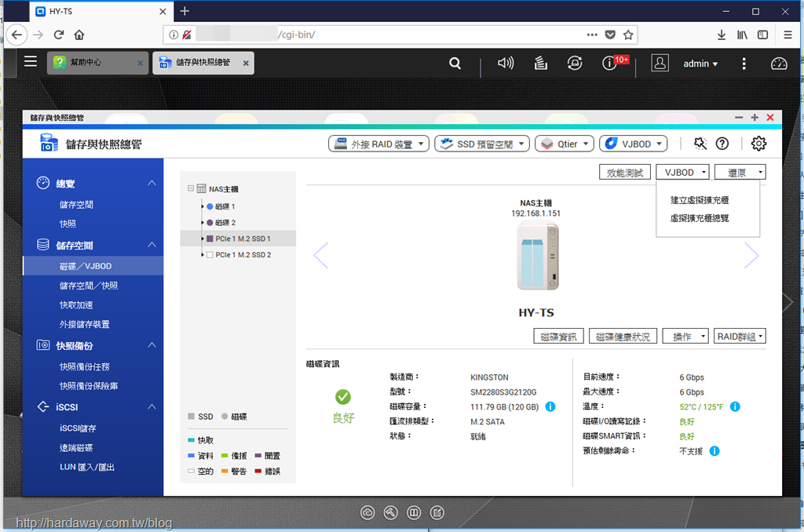This screenshot has height=532, width=804.
Task: Open admin user dropdown
Action: point(700,64)
